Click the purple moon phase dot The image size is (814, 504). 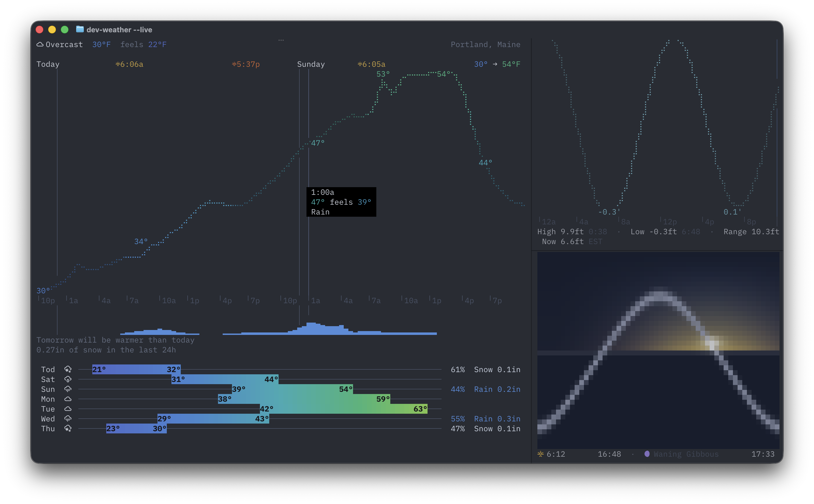pyautogui.click(x=647, y=454)
